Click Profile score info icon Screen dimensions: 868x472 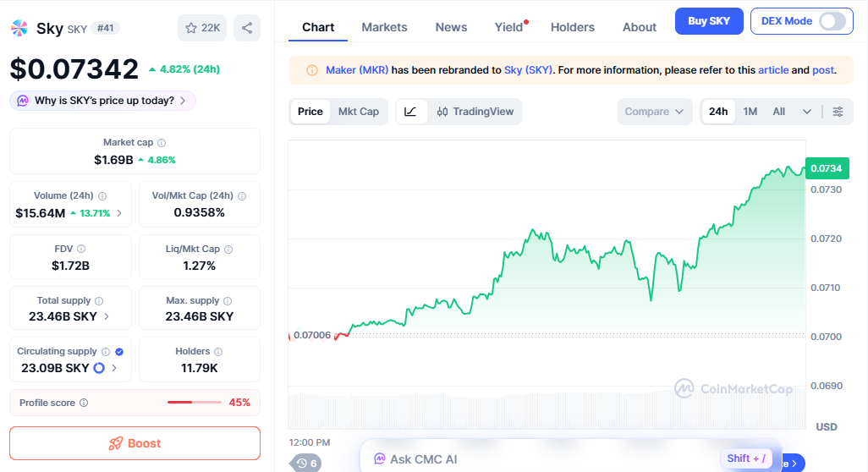tap(84, 403)
